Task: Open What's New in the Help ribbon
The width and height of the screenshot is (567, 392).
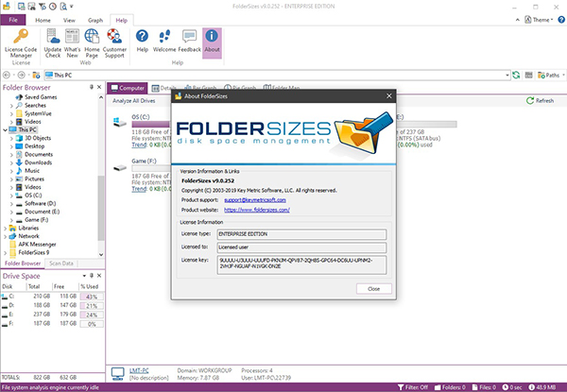Action: point(72,43)
